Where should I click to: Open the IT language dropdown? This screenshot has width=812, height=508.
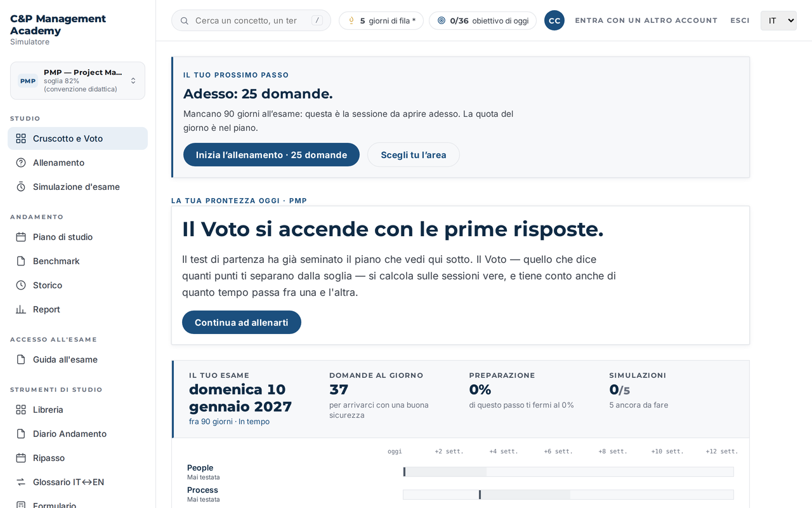click(778, 20)
